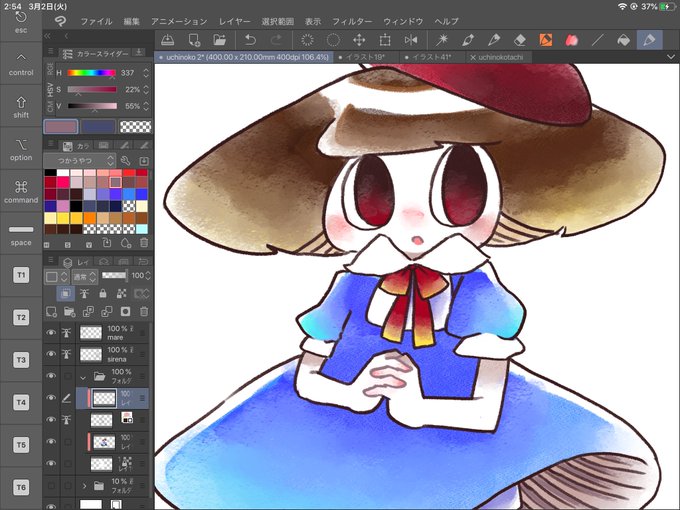680x510 pixels.
Task: Select the Pen tool
Action: click(x=468, y=40)
